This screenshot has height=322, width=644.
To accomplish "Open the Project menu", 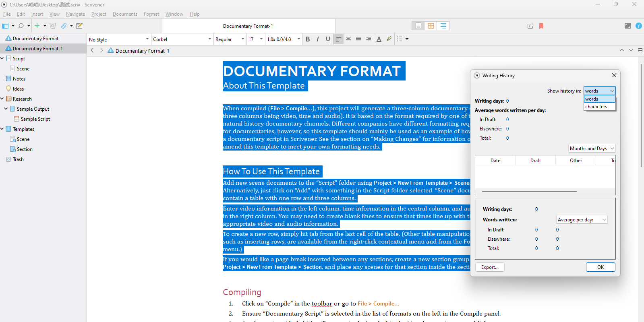I will pos(99,14).
